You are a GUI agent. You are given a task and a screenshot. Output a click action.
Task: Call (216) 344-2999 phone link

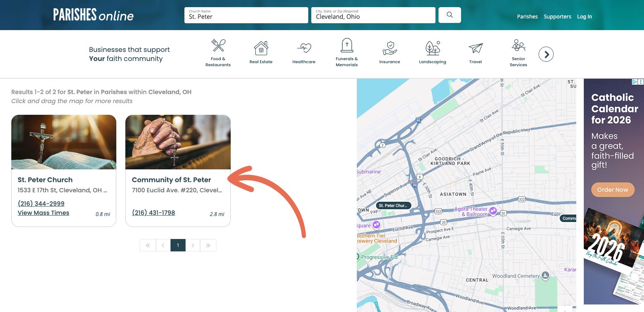pos(41,204)
